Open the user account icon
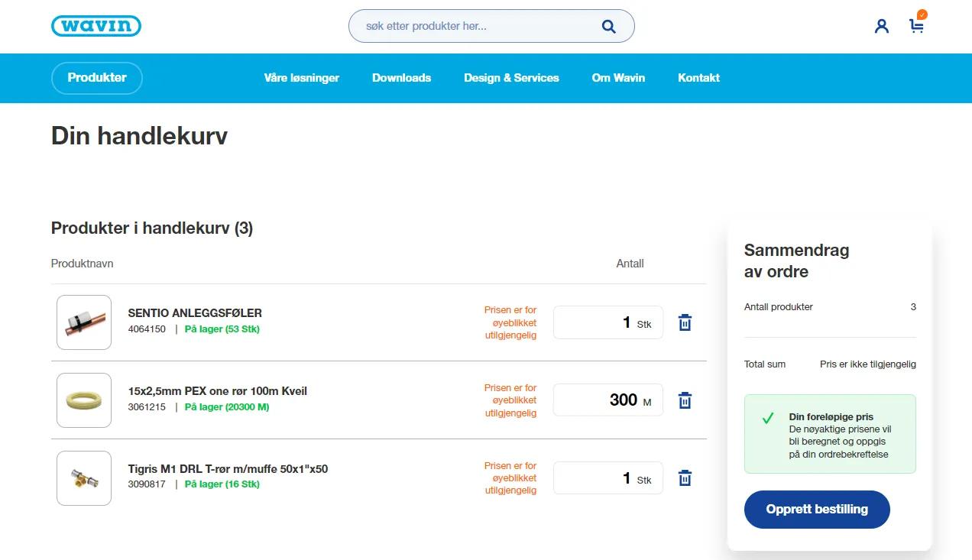The image size is (972, 560). (x=882, y=26)
